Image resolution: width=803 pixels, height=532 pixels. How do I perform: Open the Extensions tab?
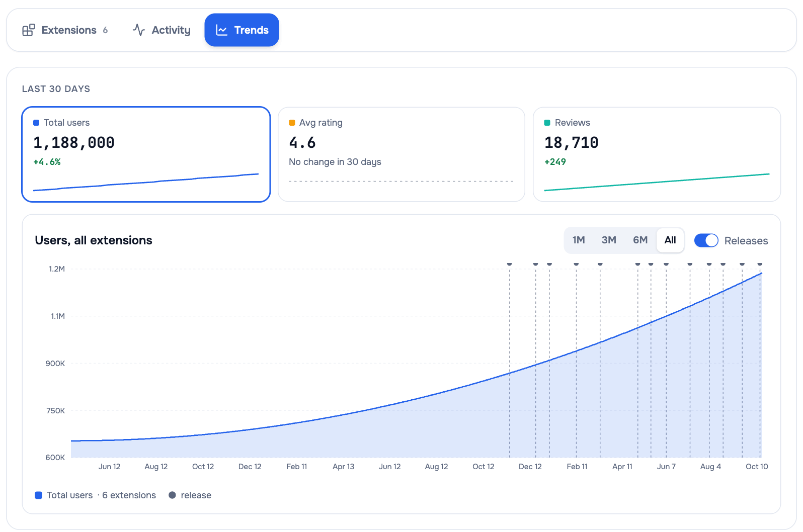65,30
